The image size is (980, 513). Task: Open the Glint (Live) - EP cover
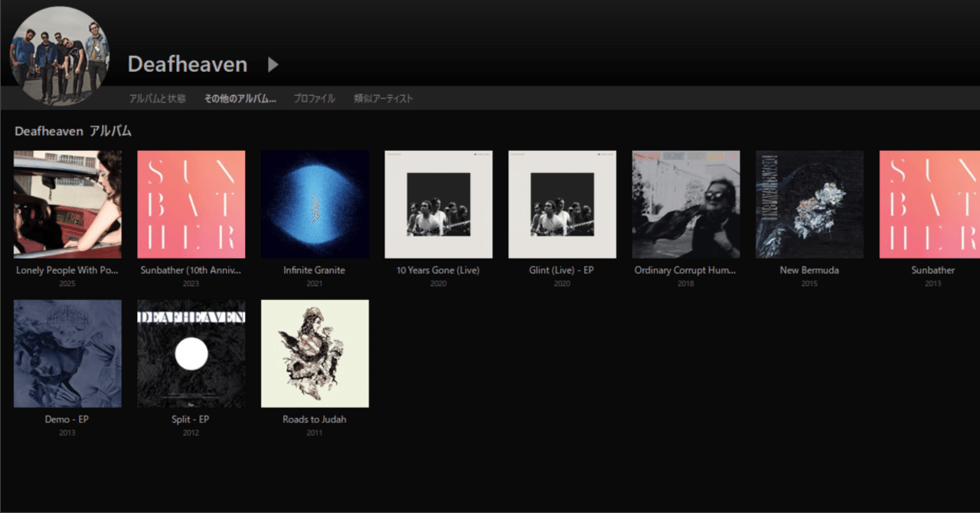562,204
